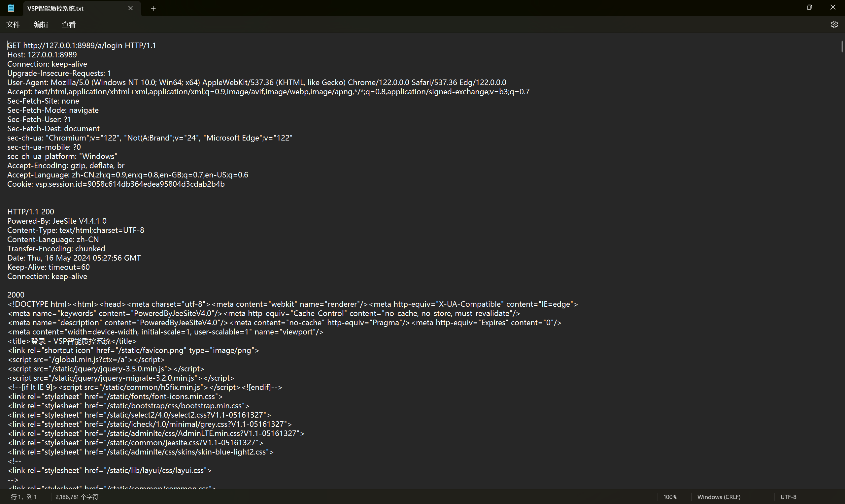Click the global.min.js?ctx=/a script line
Screen dimensions: 845x504
pos(86,360)
